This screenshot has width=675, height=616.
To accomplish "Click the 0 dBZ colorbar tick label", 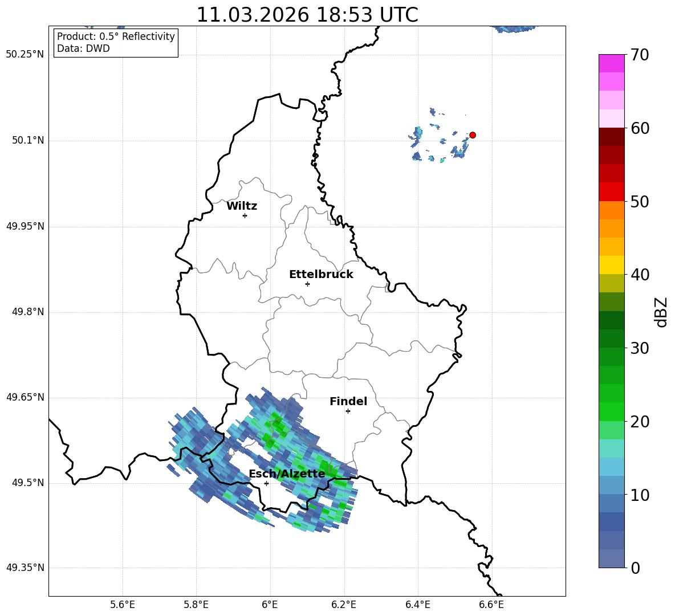I will pyautogui.click(x=635, y=568).
